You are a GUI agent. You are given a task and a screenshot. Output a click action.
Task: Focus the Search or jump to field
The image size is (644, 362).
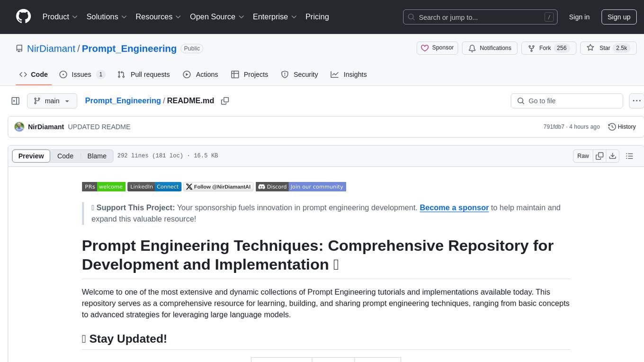[x=480, y=17]
